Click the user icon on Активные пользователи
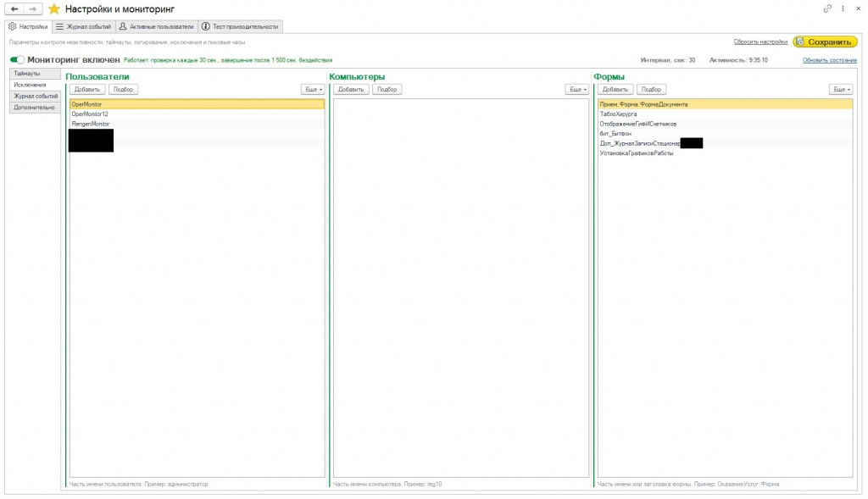 coord(123,26)
